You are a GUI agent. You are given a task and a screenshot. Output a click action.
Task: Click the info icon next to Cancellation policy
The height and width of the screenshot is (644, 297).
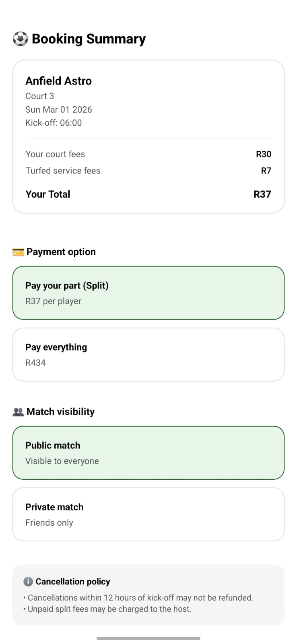point(28,582)
